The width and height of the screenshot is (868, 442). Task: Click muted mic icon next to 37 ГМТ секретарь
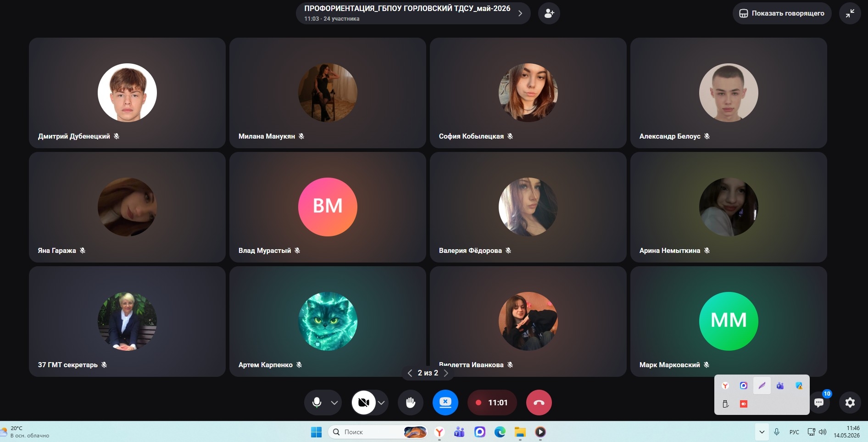[104, 365]
